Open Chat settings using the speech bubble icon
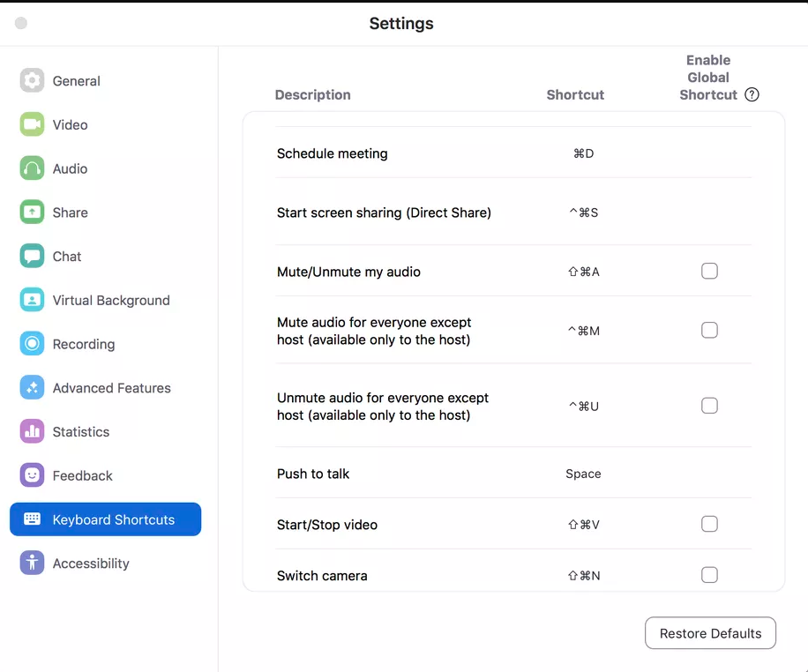This screenshot has width=808, height=672. click(x=32, y=256)
